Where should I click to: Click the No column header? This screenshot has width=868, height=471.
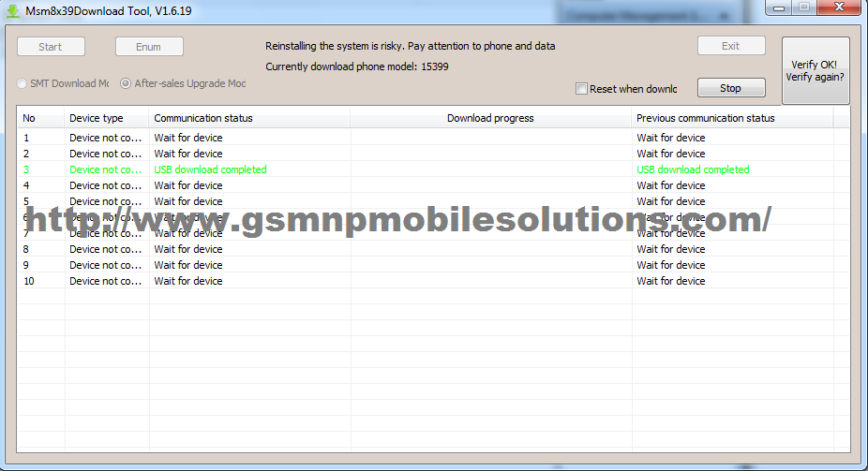coord(40,118)
